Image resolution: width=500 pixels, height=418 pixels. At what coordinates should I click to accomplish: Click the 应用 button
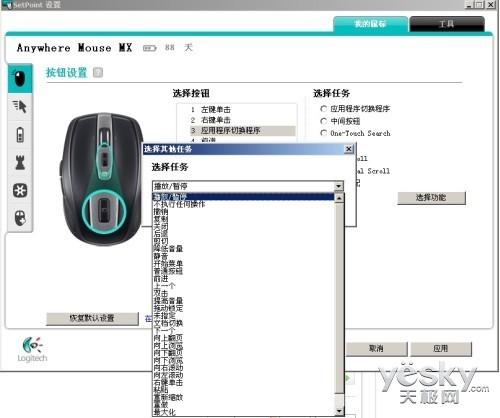[x=441, y=349]
